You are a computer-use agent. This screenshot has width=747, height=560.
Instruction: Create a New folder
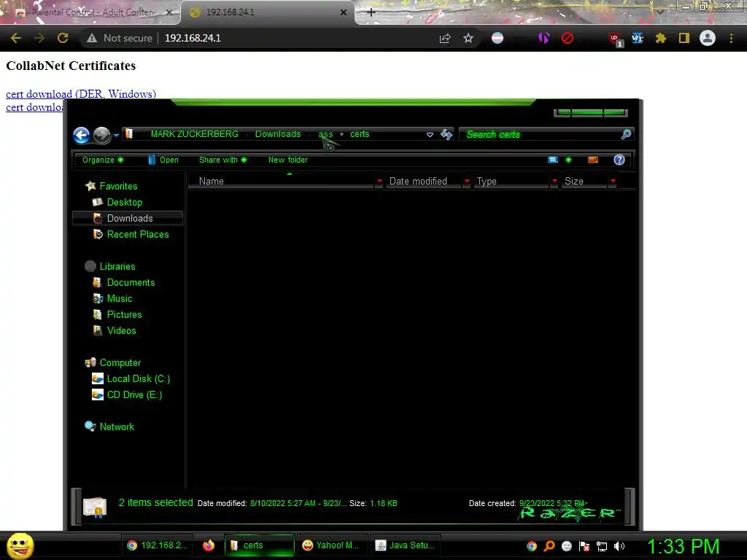[x=287, y=160]
